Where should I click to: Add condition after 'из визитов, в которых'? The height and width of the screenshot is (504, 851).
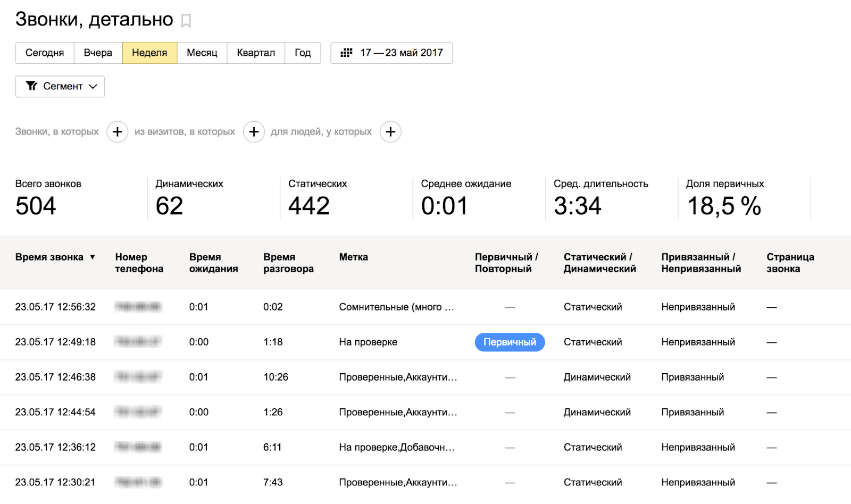click(254, 132)
